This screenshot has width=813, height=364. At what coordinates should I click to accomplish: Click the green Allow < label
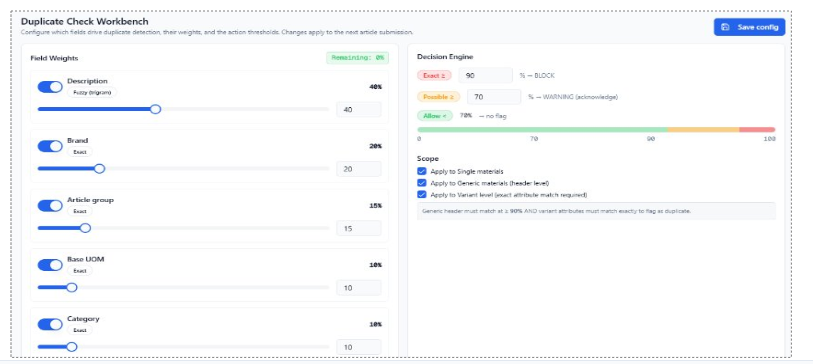pos(435,116)
